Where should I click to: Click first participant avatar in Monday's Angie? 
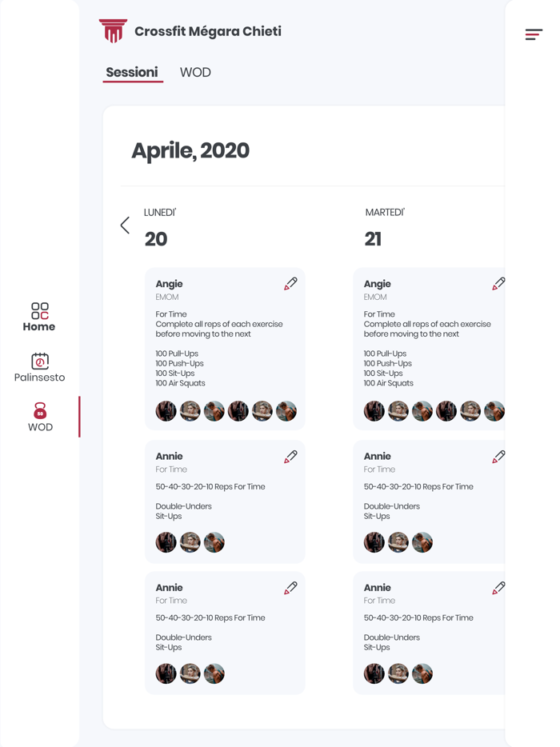[166, 411]
